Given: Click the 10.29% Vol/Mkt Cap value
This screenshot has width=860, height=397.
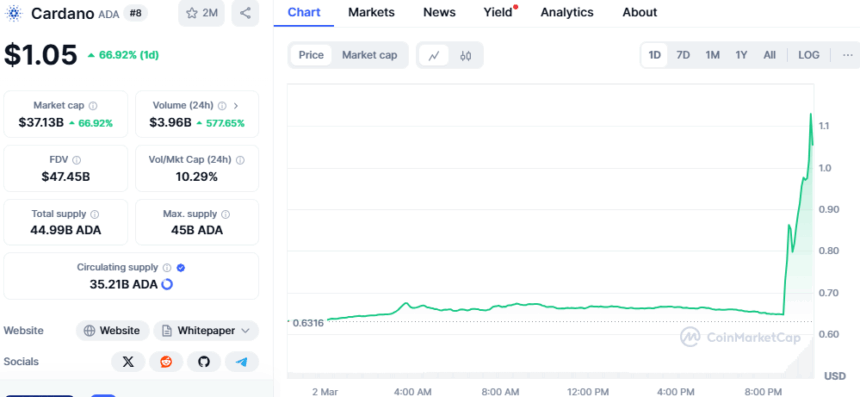Looking at the screenshot, I should coord(197,177).
